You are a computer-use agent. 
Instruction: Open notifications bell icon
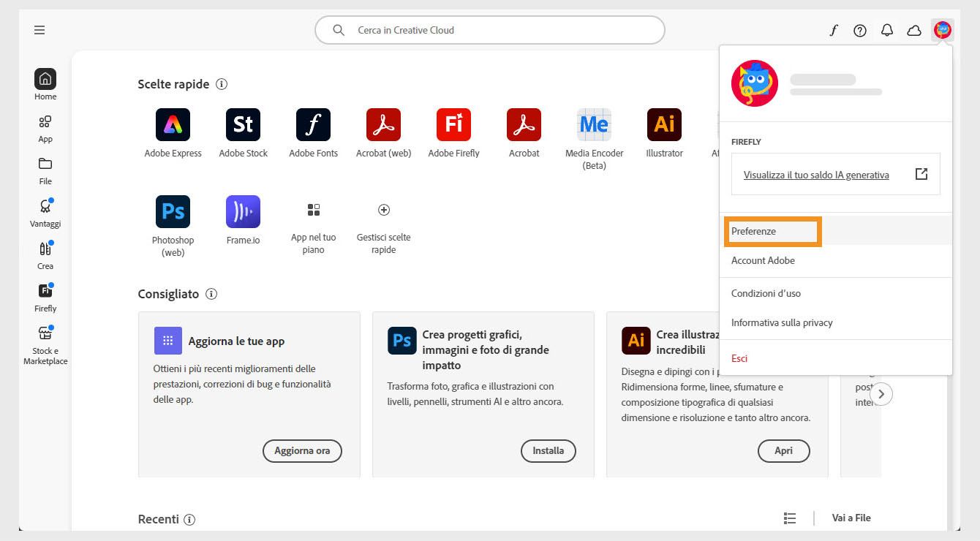(x=887, y=30)
